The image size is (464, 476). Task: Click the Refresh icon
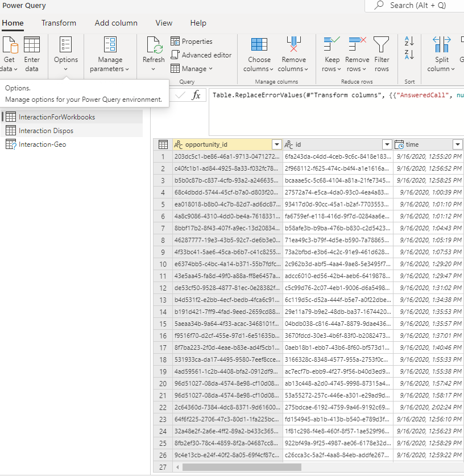point(155,44)
